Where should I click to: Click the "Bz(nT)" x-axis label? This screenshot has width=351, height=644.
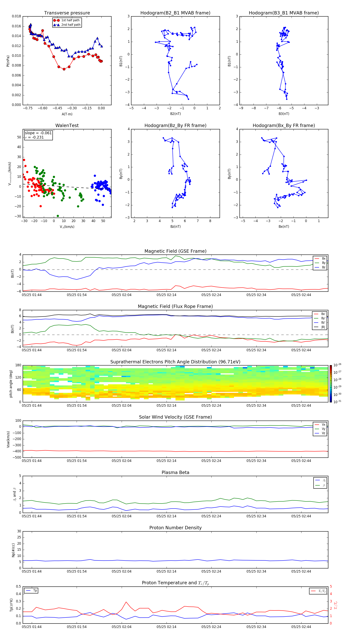pyautogui.click(x=175, y=227)
